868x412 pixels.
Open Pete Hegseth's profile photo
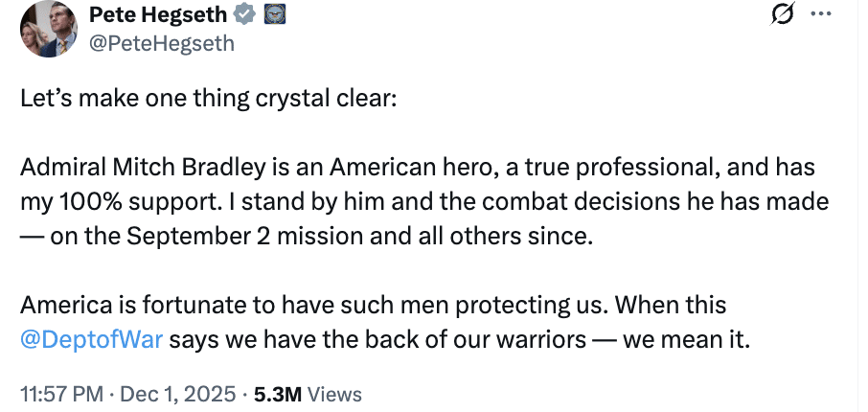coord(47,28)
